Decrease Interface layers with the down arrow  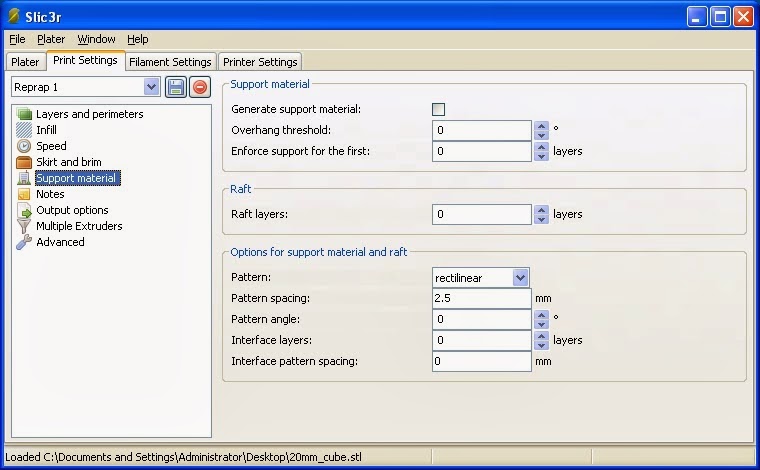tap(541, 345)
